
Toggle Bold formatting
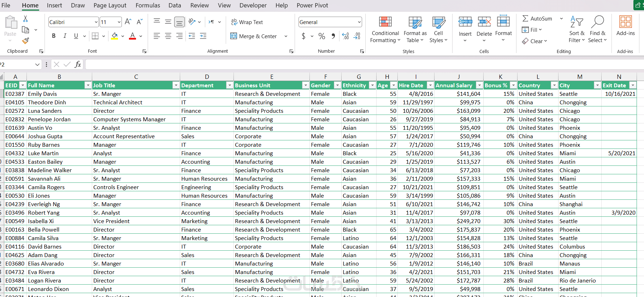click(x=54, y=36)
